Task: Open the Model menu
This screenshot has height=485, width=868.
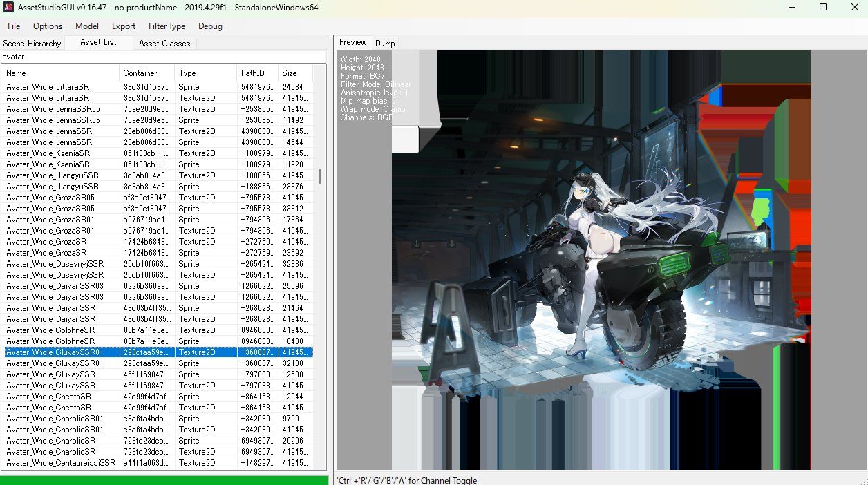Action: 87,26
